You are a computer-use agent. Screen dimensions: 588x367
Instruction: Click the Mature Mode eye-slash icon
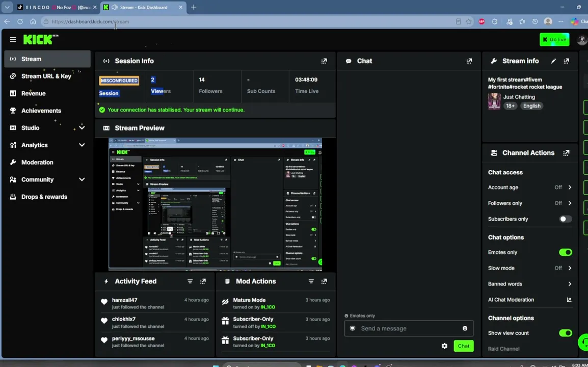tap(225, 302)
